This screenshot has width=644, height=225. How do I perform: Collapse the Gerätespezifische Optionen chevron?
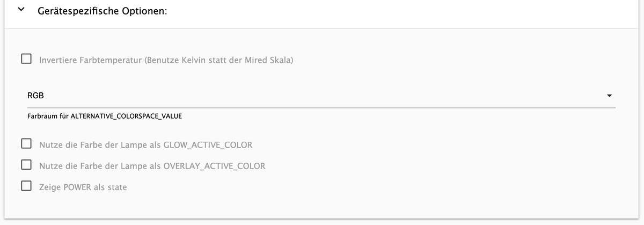coord(21,10)
